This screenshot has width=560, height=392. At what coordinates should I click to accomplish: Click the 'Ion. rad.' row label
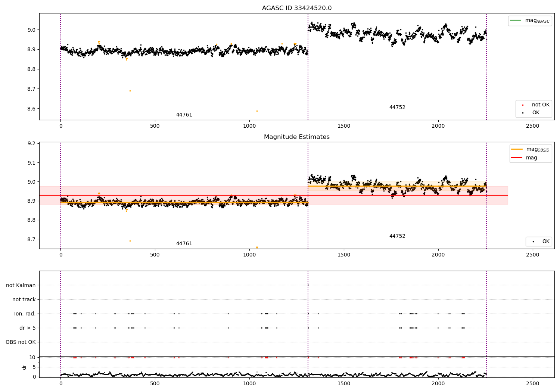click(25, 314)
